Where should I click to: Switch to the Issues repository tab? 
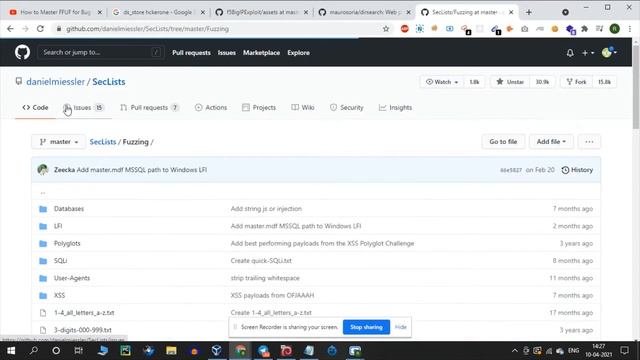83,107
